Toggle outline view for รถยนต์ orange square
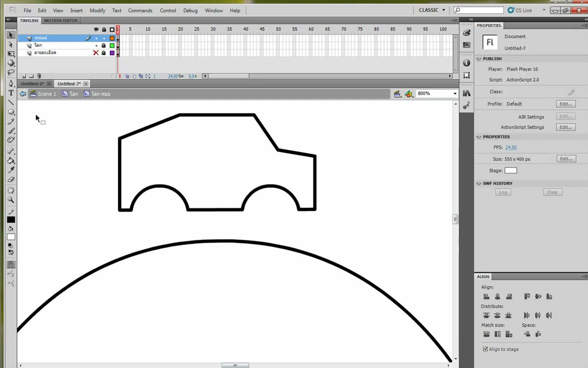The image size is (588, 368). [112, 38]
